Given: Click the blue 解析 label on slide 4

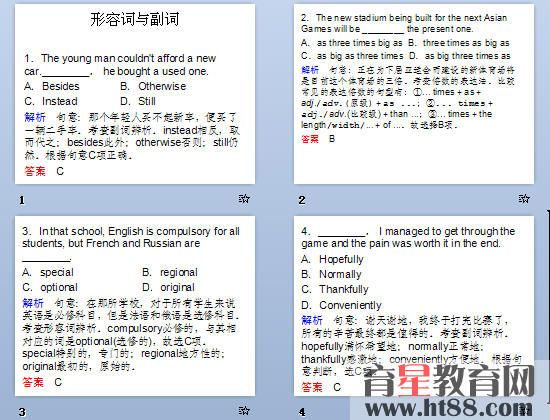Looking at the screenshot, I should 312,320.
